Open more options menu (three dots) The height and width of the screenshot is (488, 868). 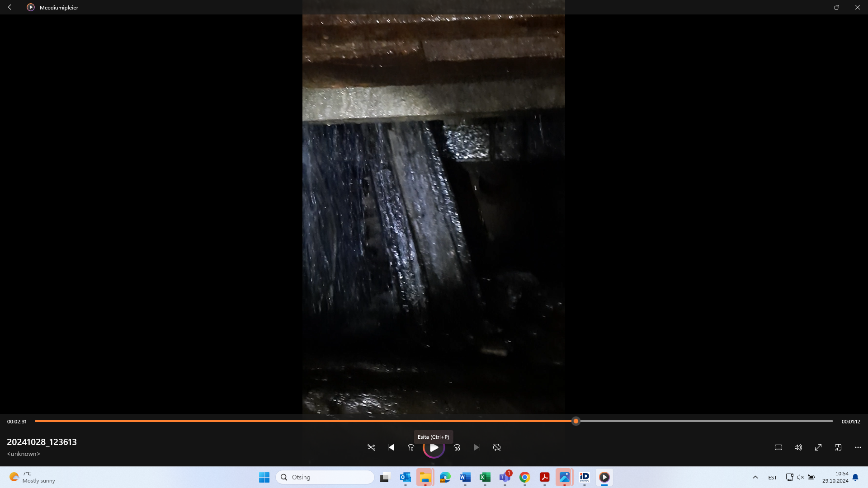[858, 447]
